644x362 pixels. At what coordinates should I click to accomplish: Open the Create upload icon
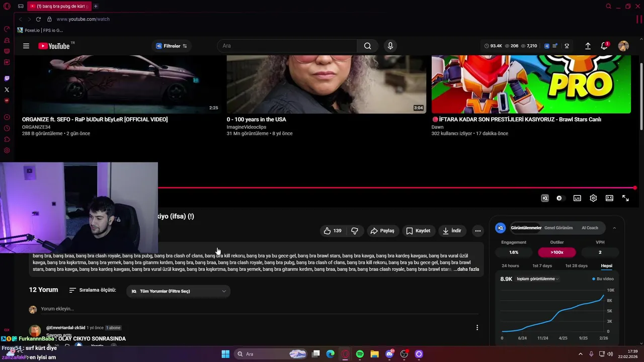pyautogui.click(x=588, y=46)
